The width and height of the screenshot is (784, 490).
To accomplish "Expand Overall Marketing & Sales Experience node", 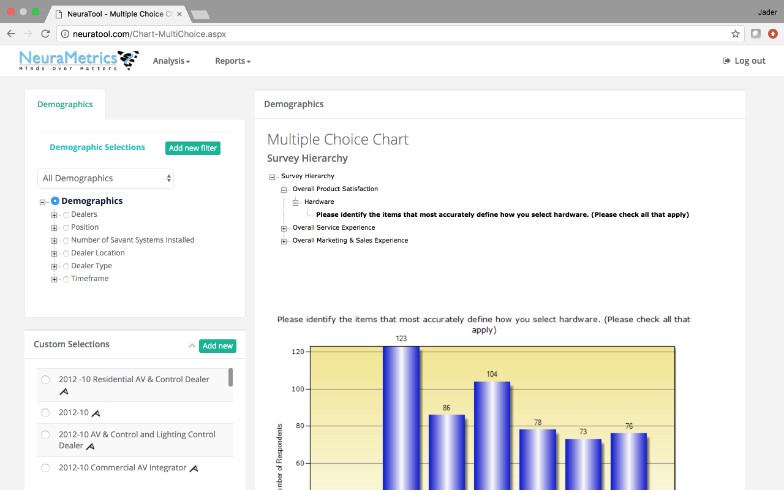I will (284, 242).
